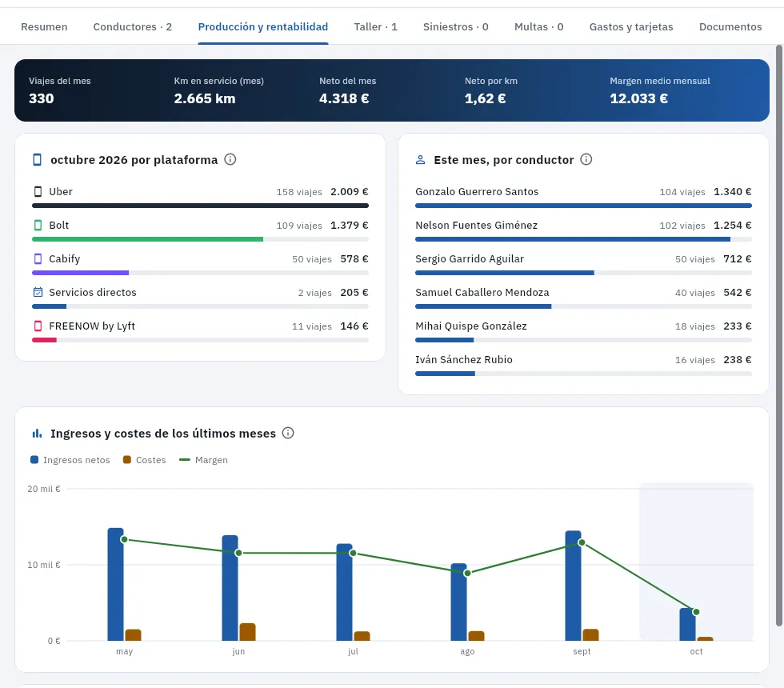784x688 pixels.
Task: Click the green Bolt progress bar
Action: (x=147, y=239)
